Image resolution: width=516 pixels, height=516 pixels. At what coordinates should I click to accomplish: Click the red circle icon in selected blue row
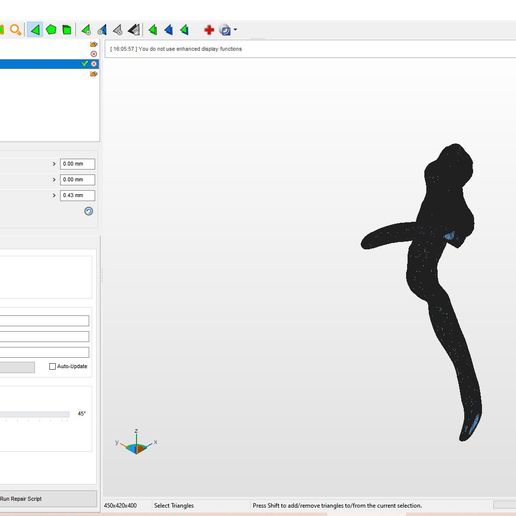tap(94, 64)
